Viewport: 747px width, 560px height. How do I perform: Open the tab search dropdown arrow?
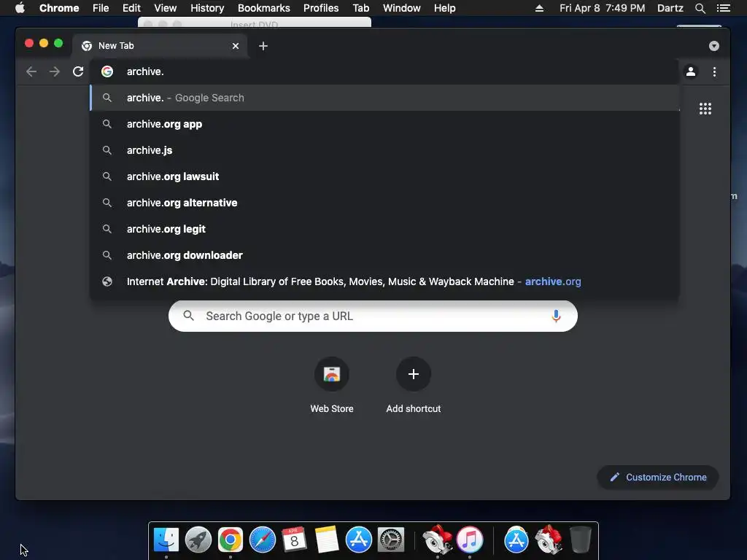(713, 46)
